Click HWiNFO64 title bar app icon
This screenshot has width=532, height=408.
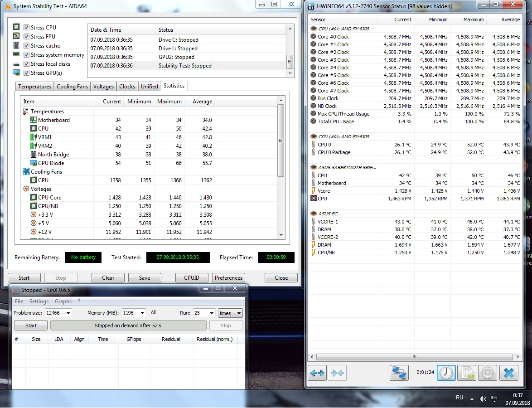click(x=311, y=6)
